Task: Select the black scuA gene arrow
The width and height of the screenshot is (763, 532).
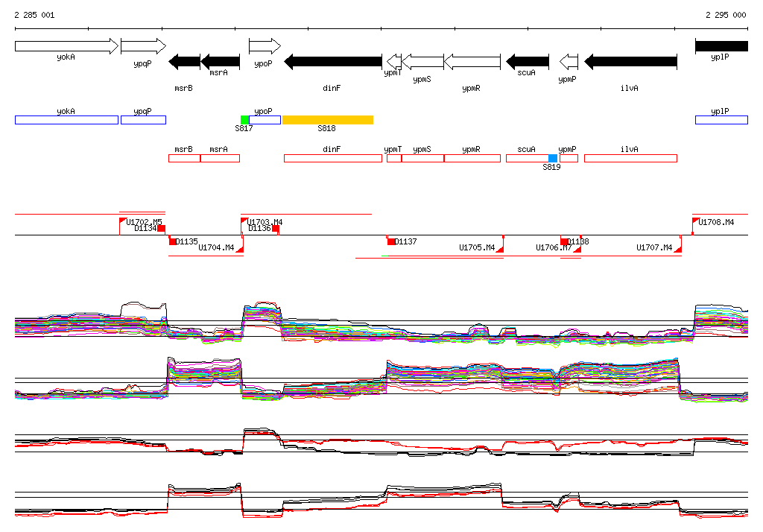Action: (527, 62)
